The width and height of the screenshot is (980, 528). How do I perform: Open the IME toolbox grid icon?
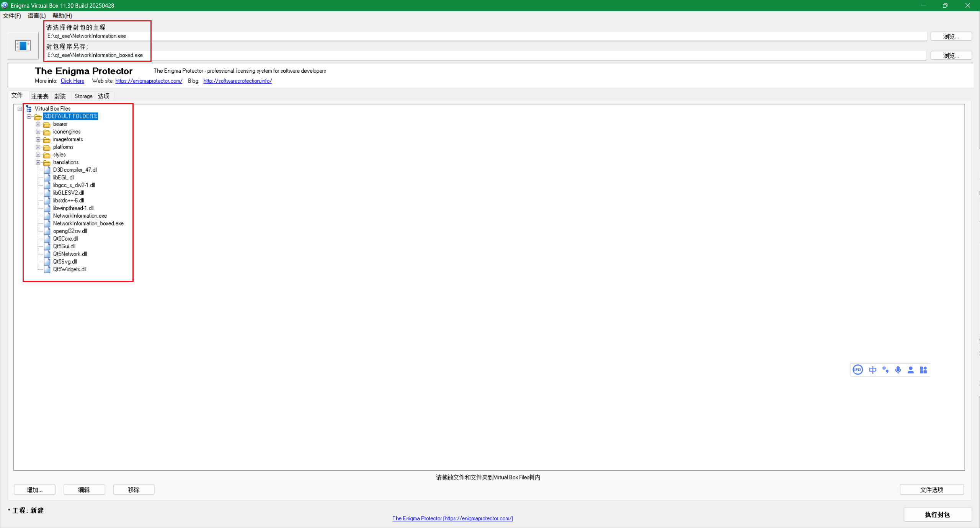[x=923, y=370]
